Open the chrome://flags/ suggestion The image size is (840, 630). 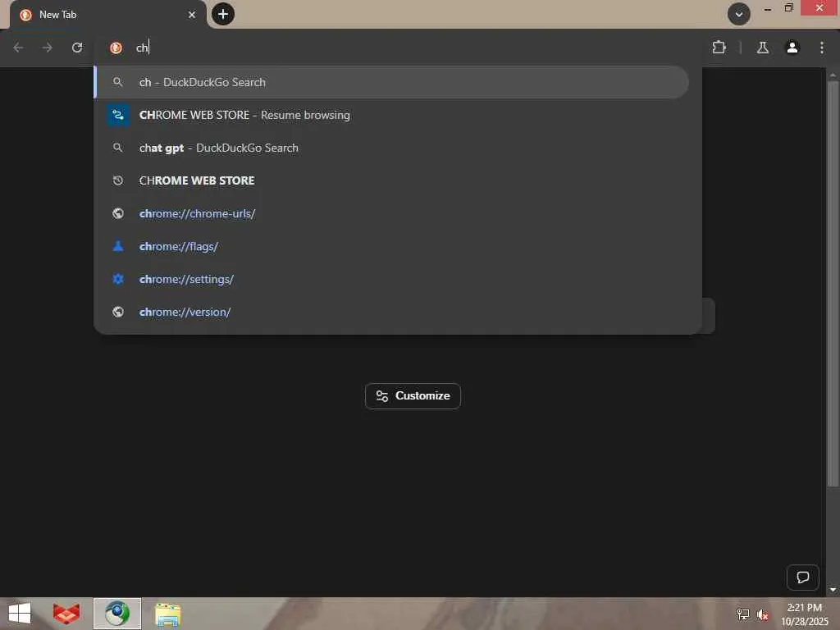(392, 246)
